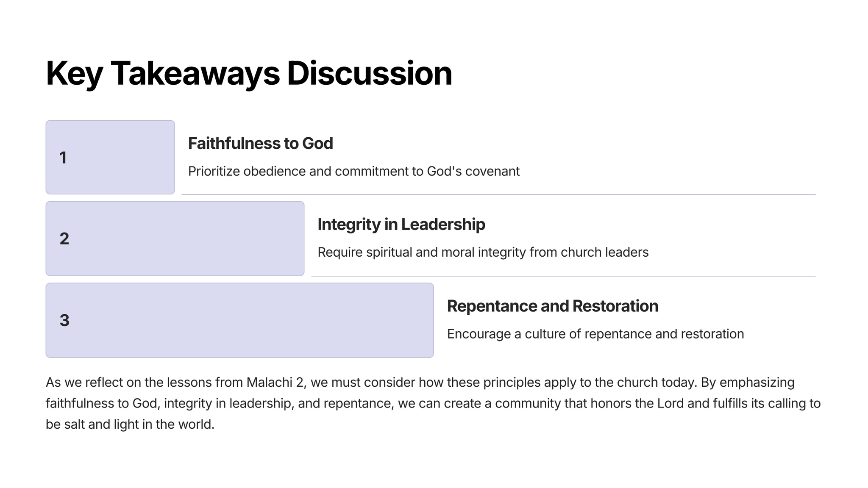Select the "Require spiritual and moral integrity" text

(483, 252)
